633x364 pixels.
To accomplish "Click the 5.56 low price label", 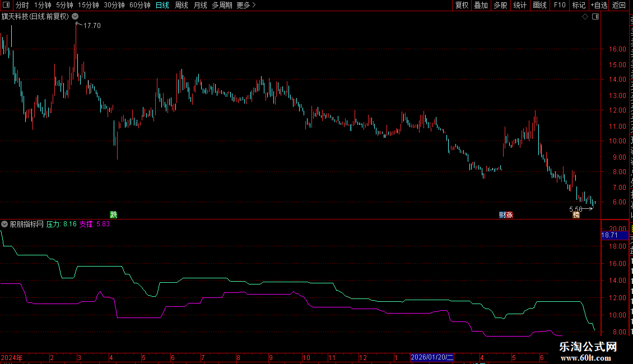I will point(576,209).
